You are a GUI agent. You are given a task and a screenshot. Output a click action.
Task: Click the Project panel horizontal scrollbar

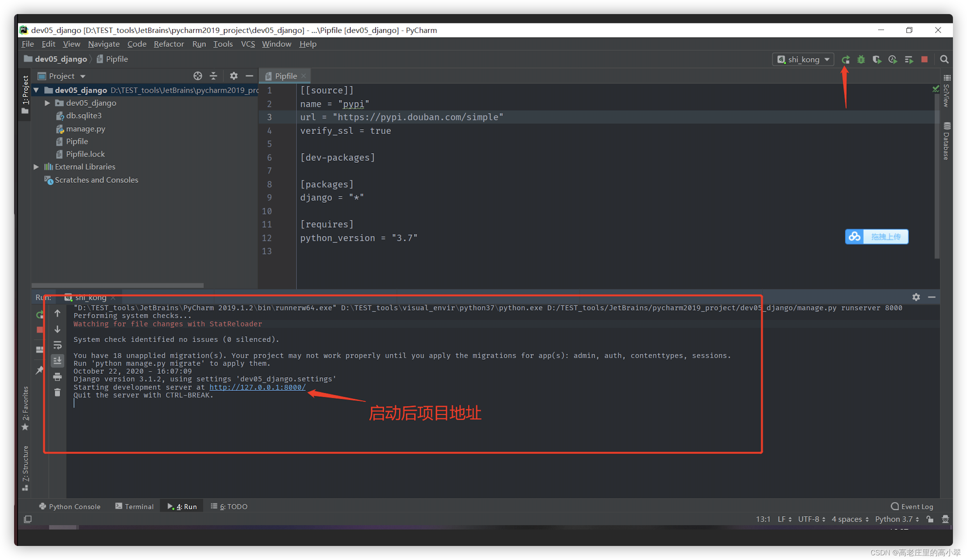point(117,285)
